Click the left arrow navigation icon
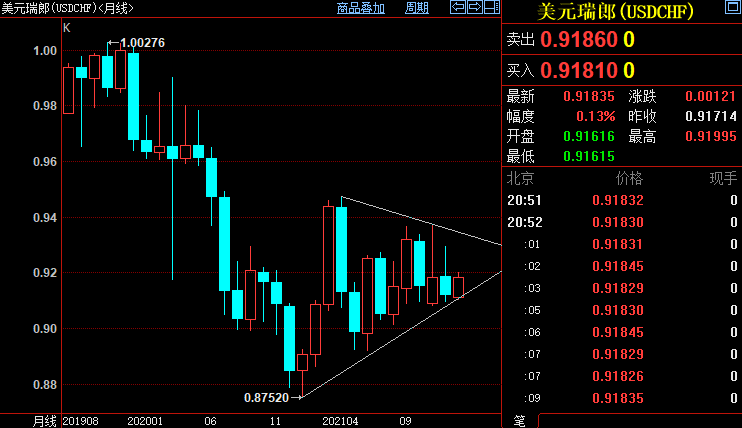 click(x=458, y=8)
